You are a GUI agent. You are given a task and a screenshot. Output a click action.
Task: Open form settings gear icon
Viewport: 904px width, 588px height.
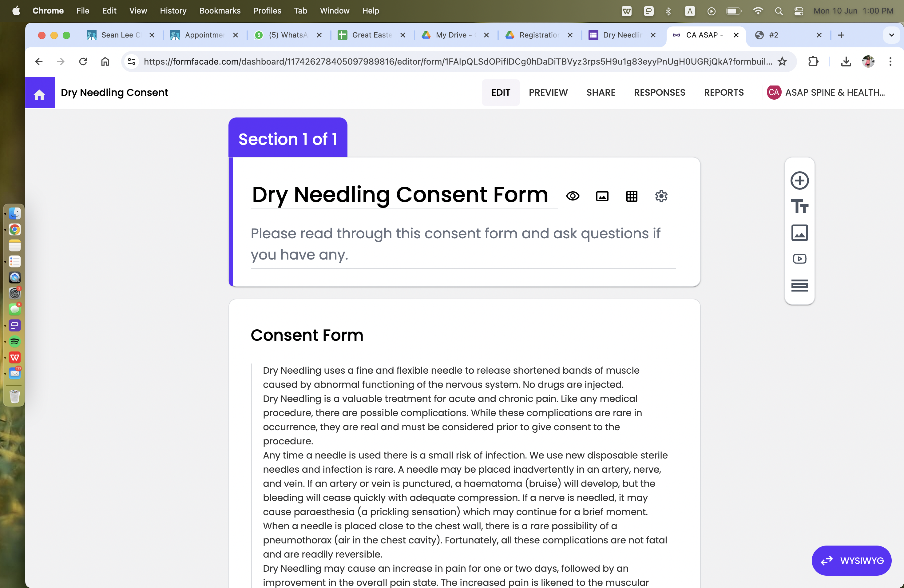[661, 196]
